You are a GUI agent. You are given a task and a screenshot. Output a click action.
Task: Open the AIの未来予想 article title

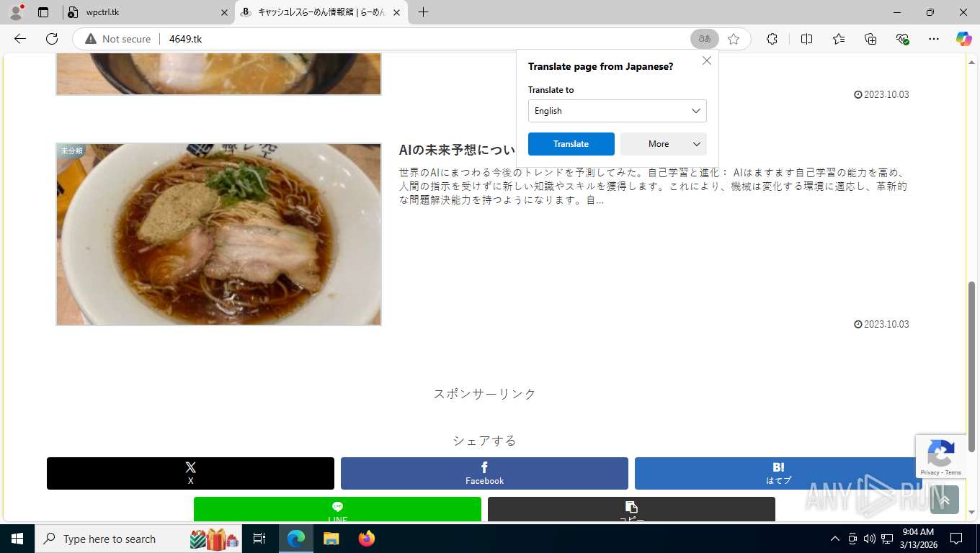click(x=458, y=150)
